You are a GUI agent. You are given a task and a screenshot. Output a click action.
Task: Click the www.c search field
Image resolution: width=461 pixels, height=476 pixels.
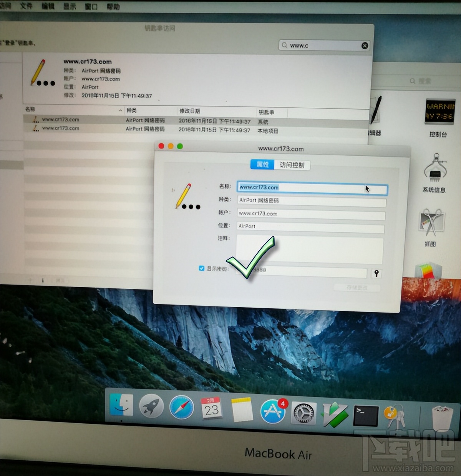tap(323, 46)
